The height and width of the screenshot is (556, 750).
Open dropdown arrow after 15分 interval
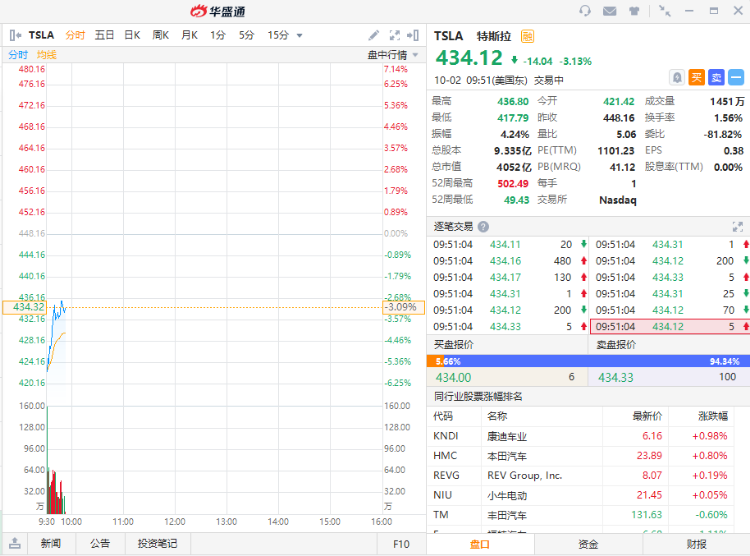tap(299, 35)
